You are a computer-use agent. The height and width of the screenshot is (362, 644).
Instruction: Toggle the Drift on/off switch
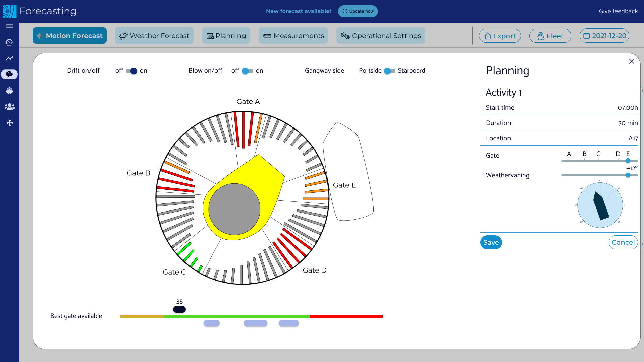coord(131,71)
